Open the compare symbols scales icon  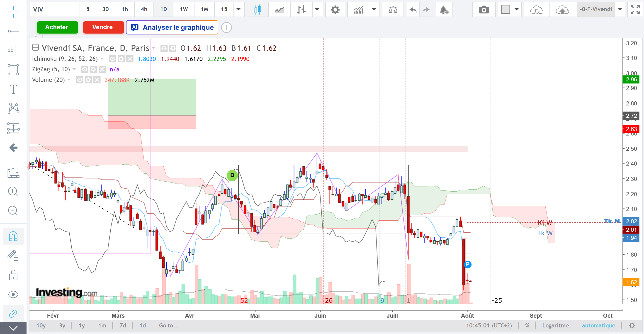(393, 10)
